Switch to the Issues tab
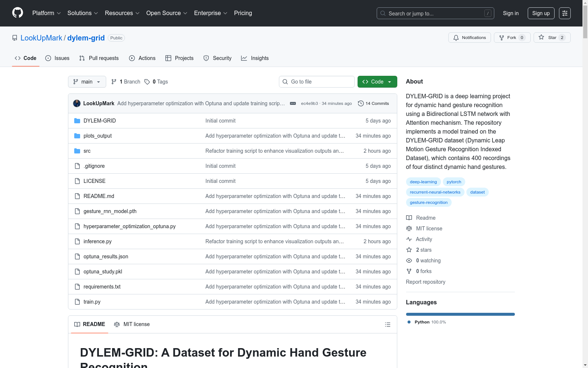 click(57, 58)
